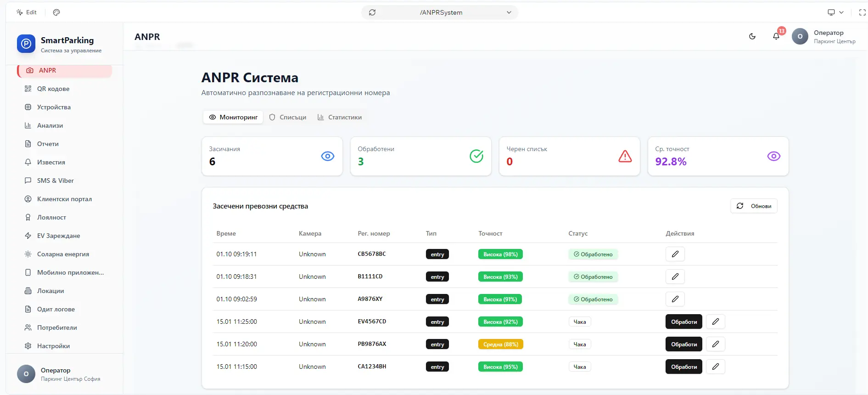
Task: Click the Висока (98%) accuracy badge
Action: pos(500,254)
